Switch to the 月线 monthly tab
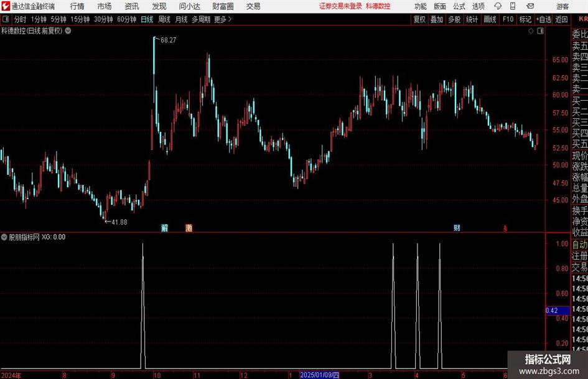This screenshot has width=588, height=379. [x=182, y=19]
